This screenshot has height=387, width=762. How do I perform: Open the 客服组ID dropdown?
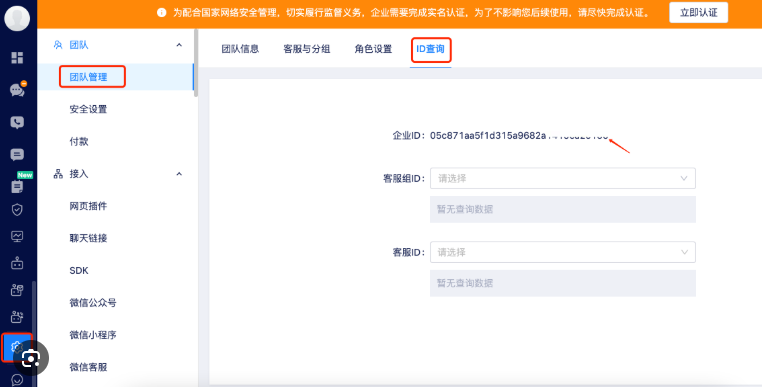pyautogui.click(x=563, y=178)
